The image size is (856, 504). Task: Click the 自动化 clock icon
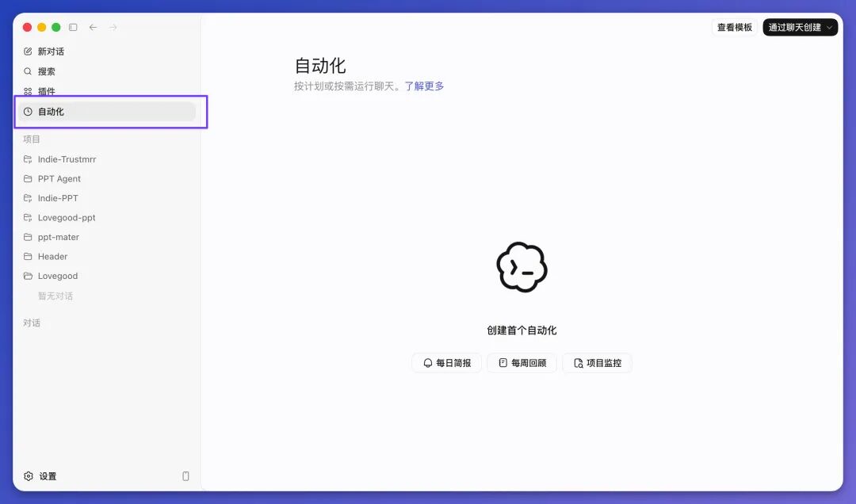[x=28, y=112]
